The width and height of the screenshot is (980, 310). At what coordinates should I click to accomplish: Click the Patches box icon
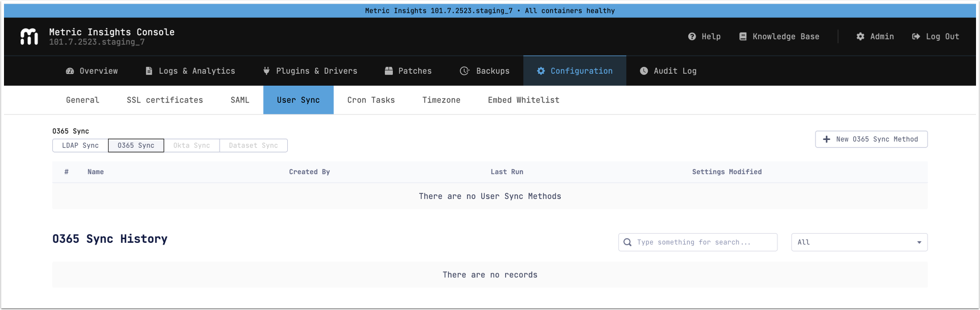[x=388, y=71]
